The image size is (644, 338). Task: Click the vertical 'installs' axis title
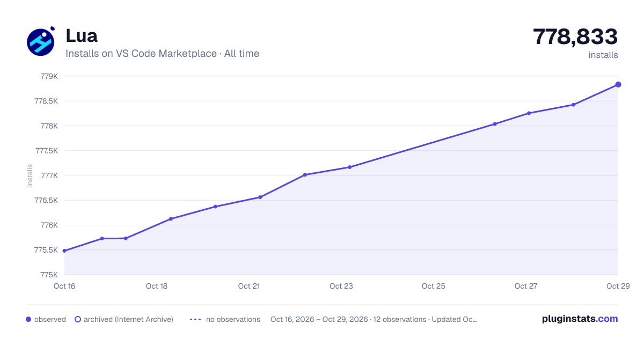(30, 175)
